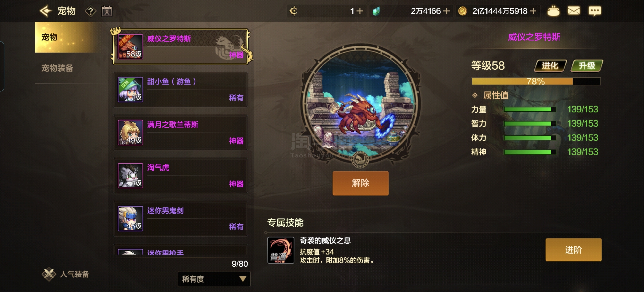Expand the 稀有度 sort dropdown

pyautogui.click(x=214, y=279)
